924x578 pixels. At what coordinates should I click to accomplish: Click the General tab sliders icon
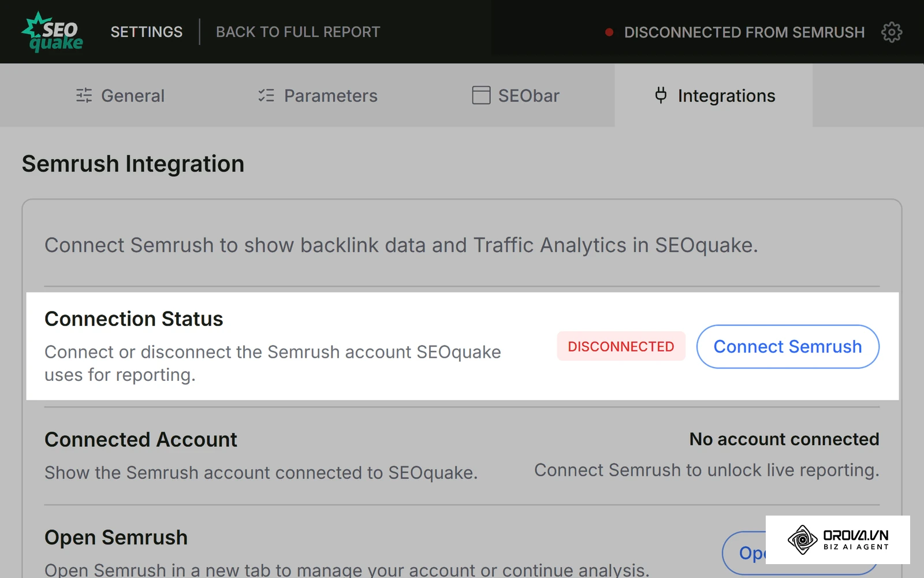coord(84,95)
